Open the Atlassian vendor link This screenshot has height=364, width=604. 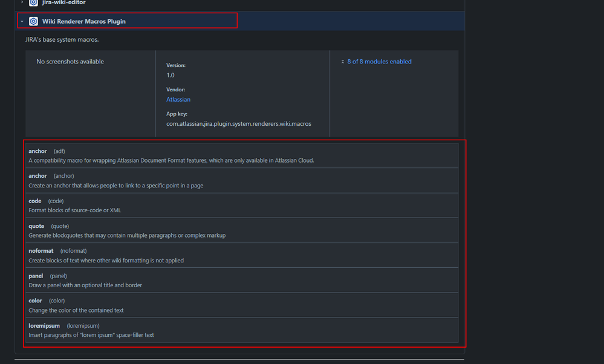point(178,99)
